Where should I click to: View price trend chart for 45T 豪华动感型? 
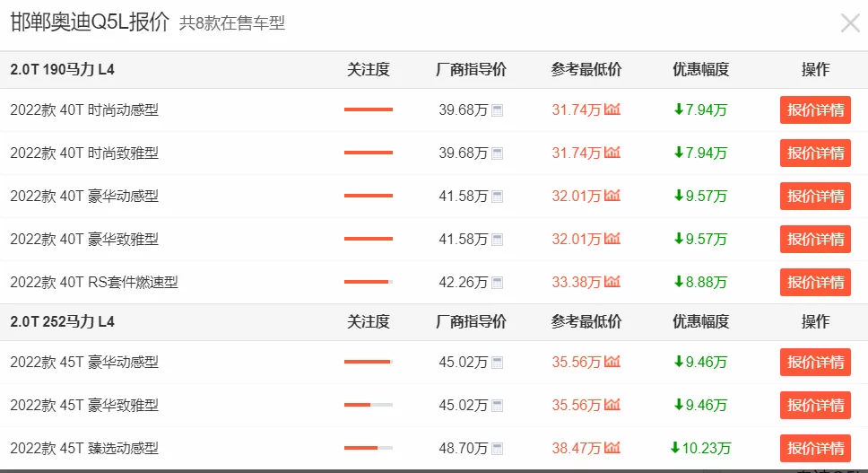point(612,362)
